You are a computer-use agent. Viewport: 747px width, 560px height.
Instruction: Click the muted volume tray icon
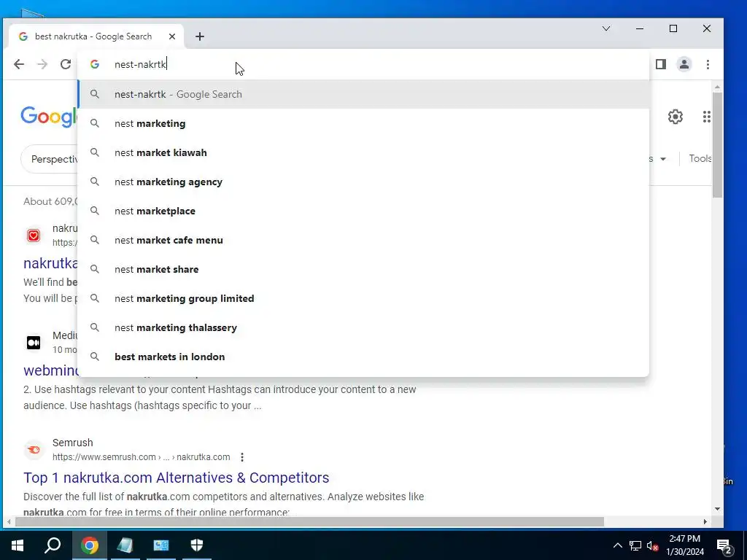click(652, 546)
